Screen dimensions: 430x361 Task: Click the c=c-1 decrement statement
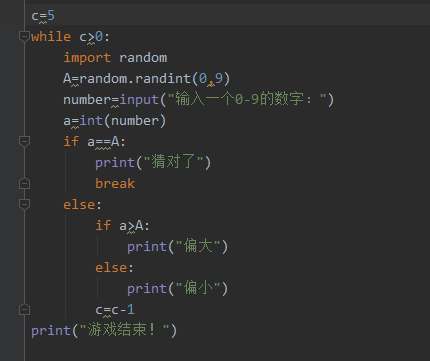tap(115, 310)
